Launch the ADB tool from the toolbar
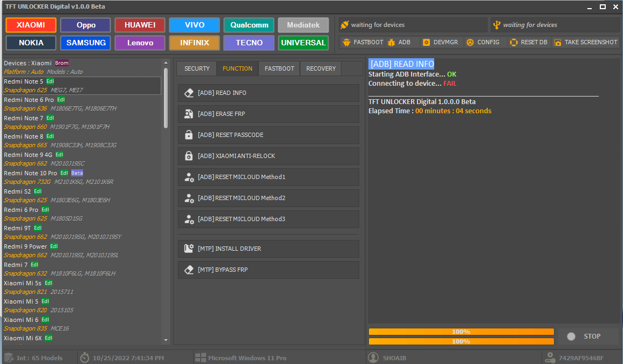Screen dimensions: 623x364 400,42
